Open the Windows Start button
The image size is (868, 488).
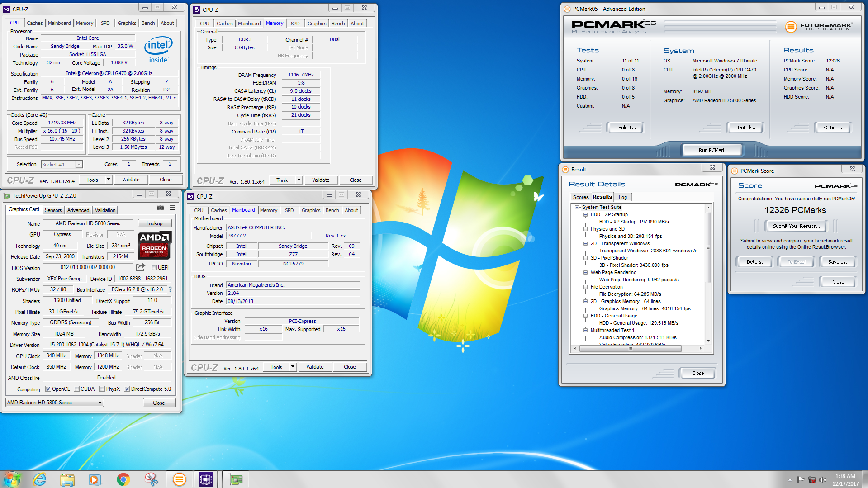13,479
